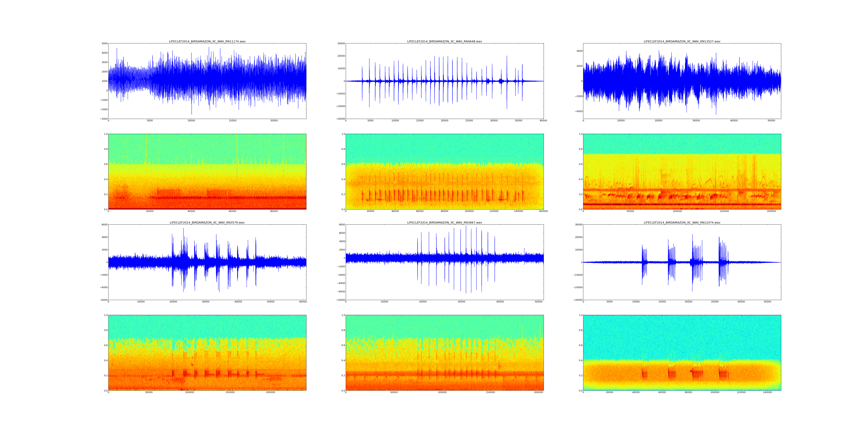
Task: Click the spectrogram below RN13527.wav waveform
Action: click(x=682, y=172)
